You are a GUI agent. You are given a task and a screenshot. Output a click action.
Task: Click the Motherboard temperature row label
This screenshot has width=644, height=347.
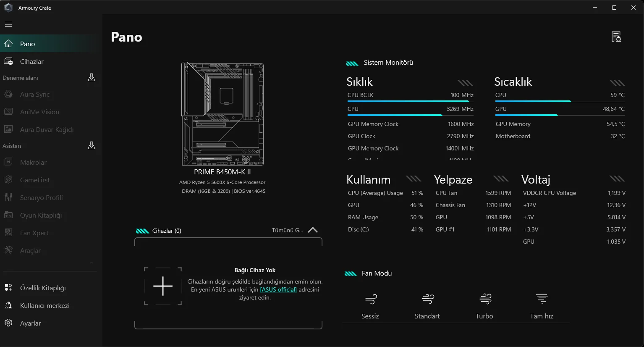coord(513,136)
